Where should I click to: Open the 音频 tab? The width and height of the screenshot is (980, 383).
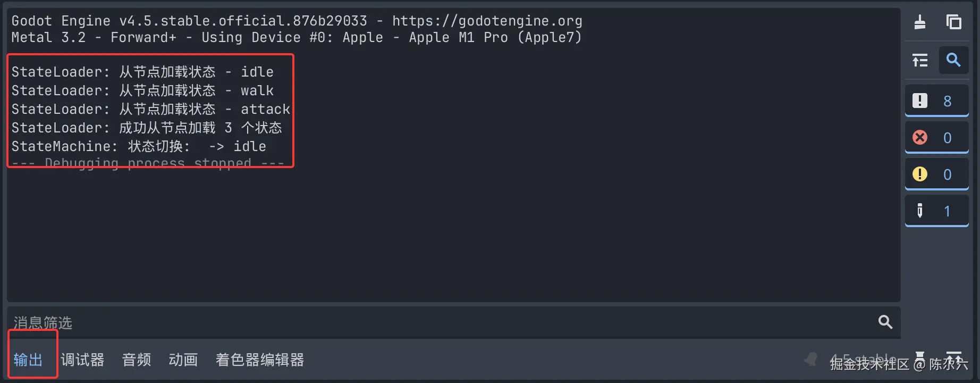click(136, 360)
